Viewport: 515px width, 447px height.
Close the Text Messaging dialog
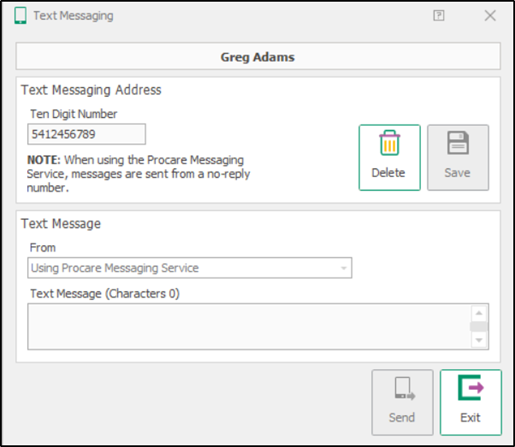click(x=490, y=15)
